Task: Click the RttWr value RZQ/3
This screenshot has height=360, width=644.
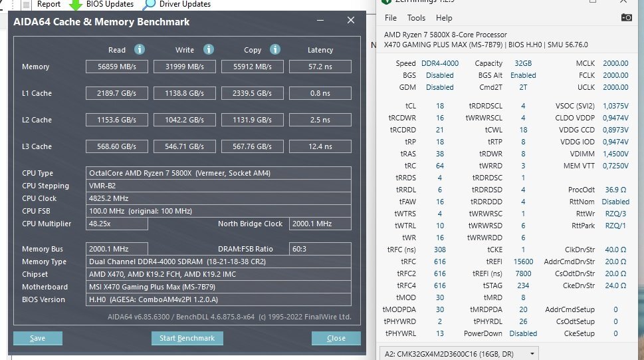Action: [615, 214]
